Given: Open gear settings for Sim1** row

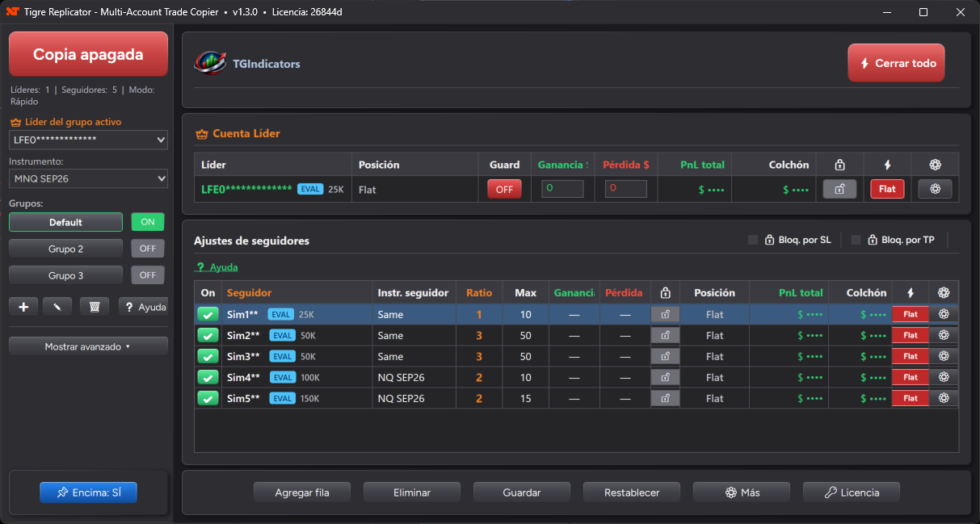Looking at the screenshot, I should 944,314.
